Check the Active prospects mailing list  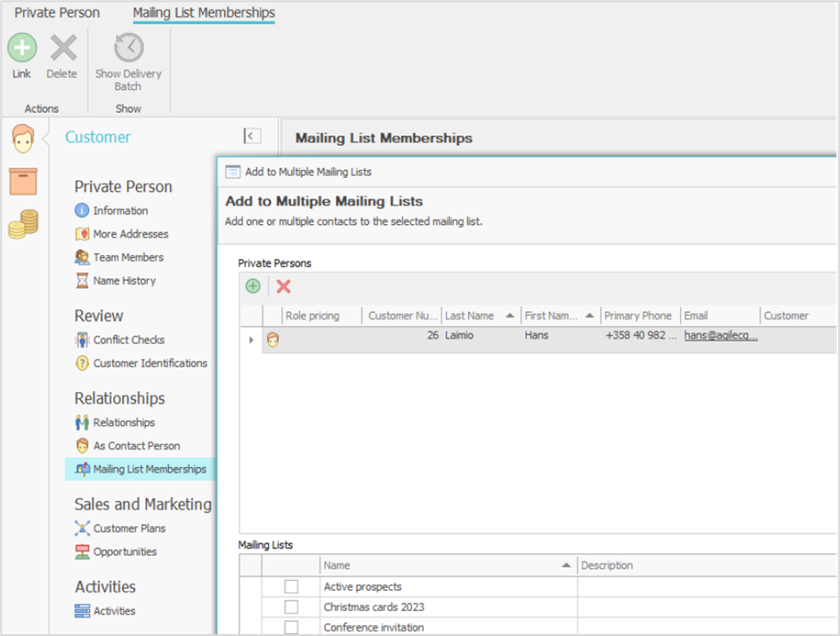pos(291,587)
